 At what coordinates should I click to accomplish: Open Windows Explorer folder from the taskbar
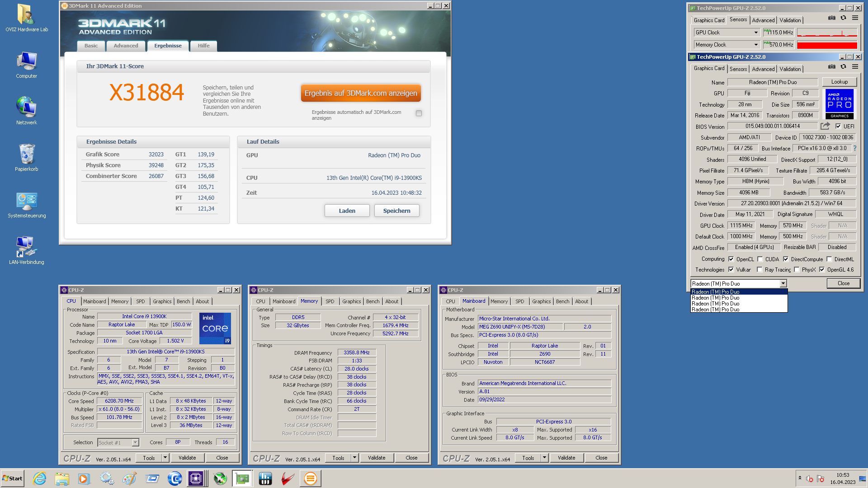pos(62,479)
